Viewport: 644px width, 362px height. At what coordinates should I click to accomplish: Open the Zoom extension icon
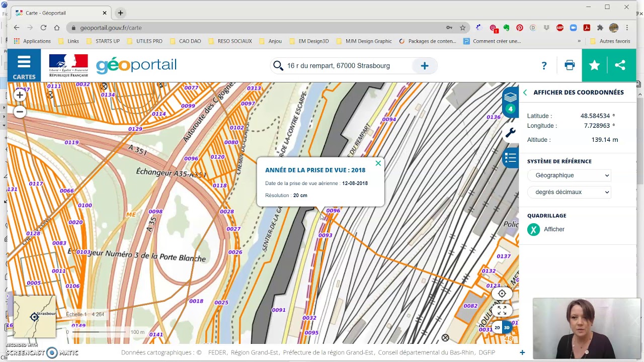pyautogui.click(x=573, y=28)
